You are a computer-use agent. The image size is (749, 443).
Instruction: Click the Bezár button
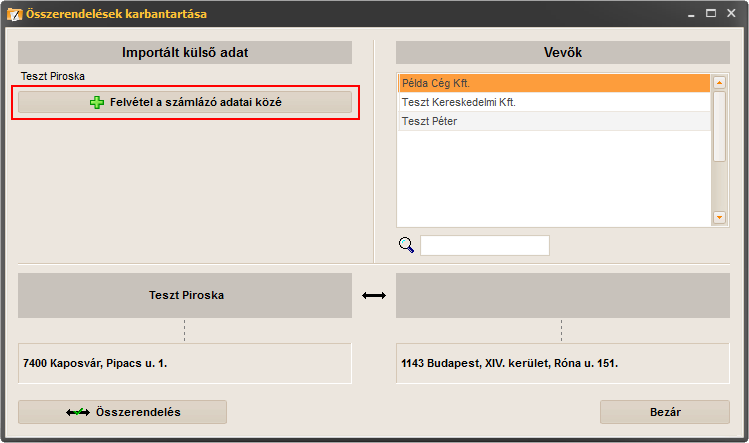pos(665,412)
